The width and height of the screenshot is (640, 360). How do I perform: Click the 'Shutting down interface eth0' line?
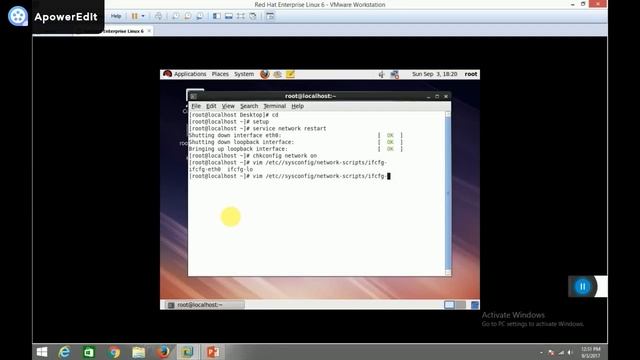[x=235, y=136]
